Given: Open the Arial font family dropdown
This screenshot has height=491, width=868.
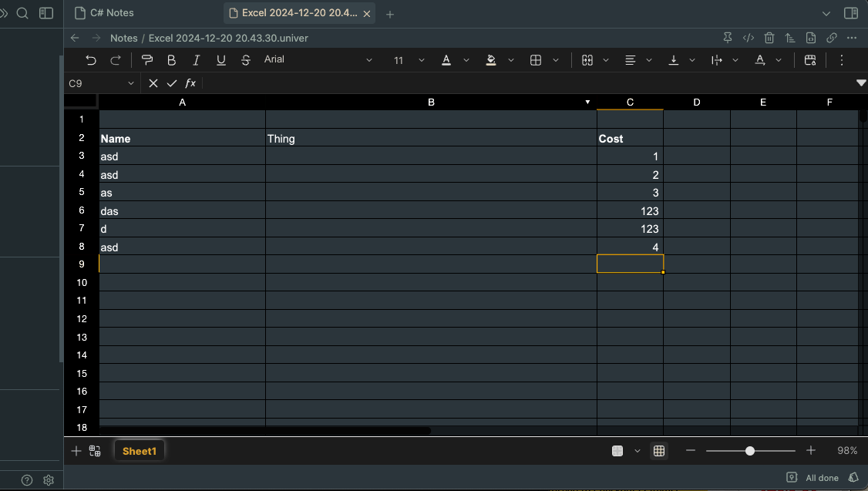Looking at the screenshot, I should click(x=318, y=60).
